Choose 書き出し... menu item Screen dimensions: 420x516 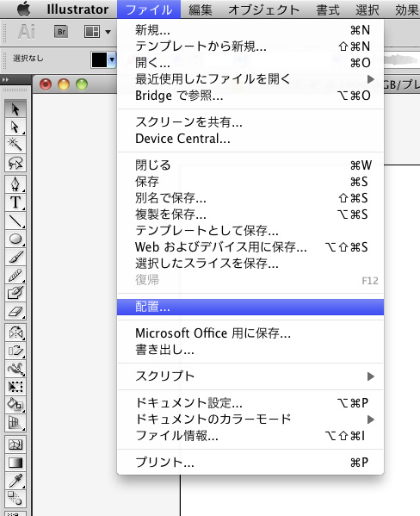point(250,350)
